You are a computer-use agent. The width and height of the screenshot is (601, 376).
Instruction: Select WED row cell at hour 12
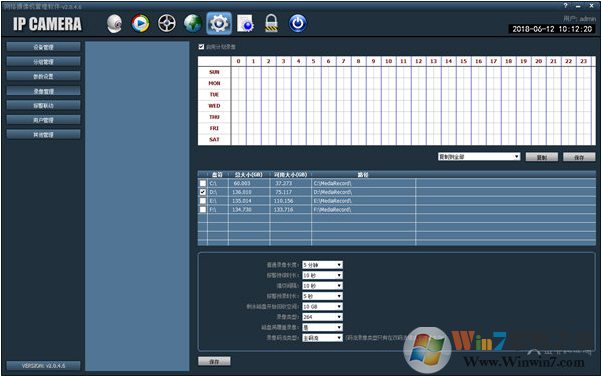coord(419,106)
